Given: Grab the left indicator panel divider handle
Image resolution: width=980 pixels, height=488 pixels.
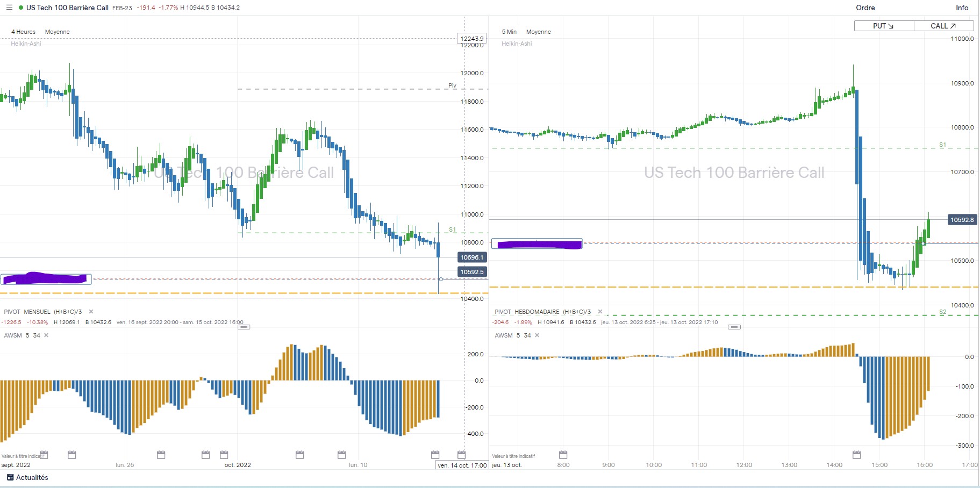Looking at the screenshot, I should pos(244,327).
